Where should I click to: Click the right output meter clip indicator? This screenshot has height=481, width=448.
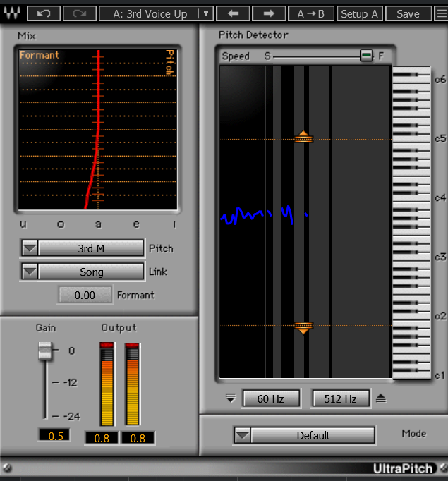point(132,345)
